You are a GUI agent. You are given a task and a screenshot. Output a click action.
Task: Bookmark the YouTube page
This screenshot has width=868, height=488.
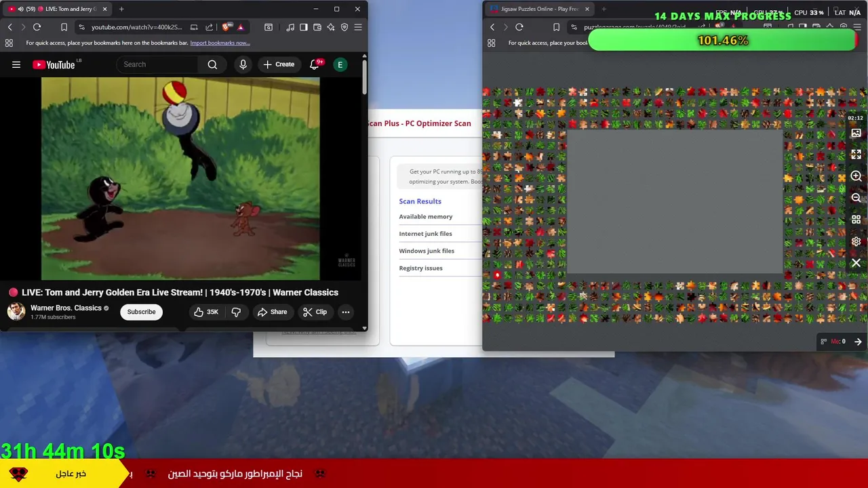pos(64,27)
